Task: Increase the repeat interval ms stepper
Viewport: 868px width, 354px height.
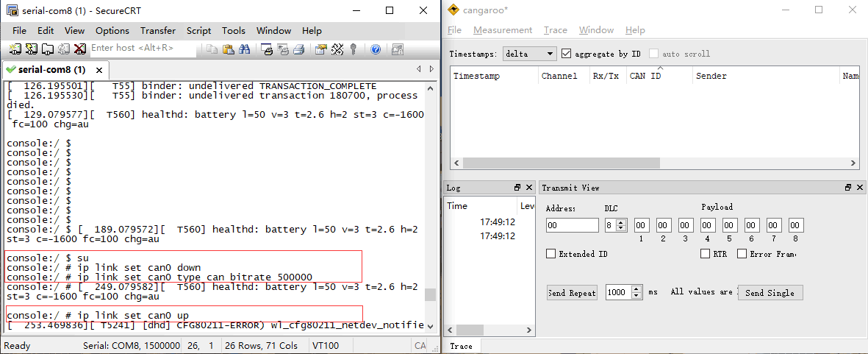Action: point(637,289)
